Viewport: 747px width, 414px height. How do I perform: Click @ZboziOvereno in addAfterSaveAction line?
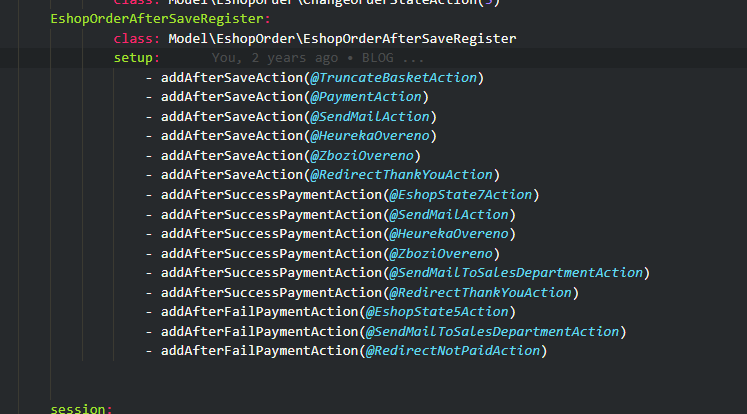362,156
